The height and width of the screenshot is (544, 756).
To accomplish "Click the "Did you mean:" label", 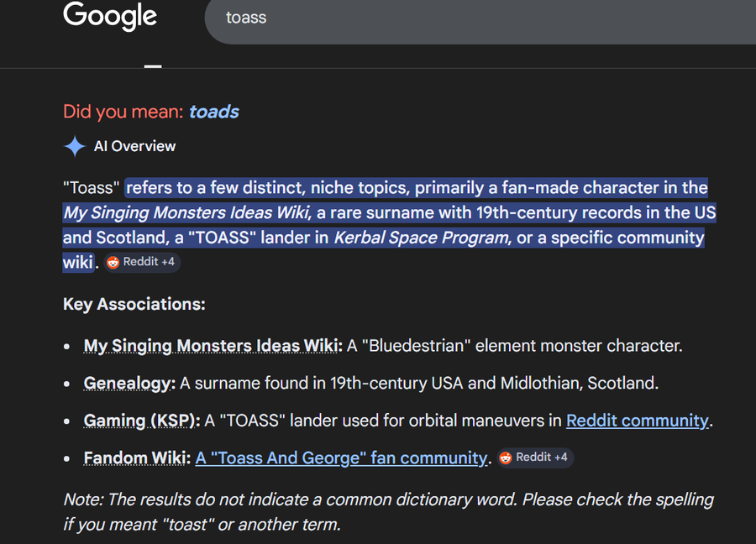I will pos(123,112).
